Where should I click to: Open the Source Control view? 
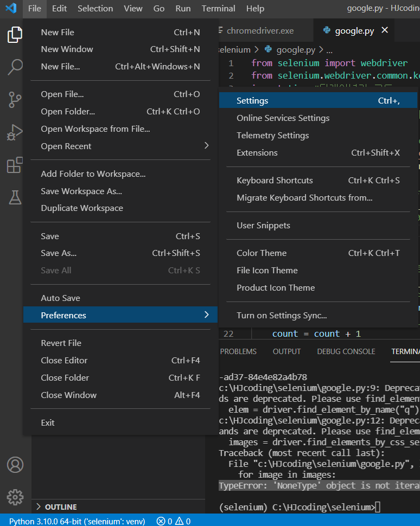pyautogui.click(x=15, y=100)
